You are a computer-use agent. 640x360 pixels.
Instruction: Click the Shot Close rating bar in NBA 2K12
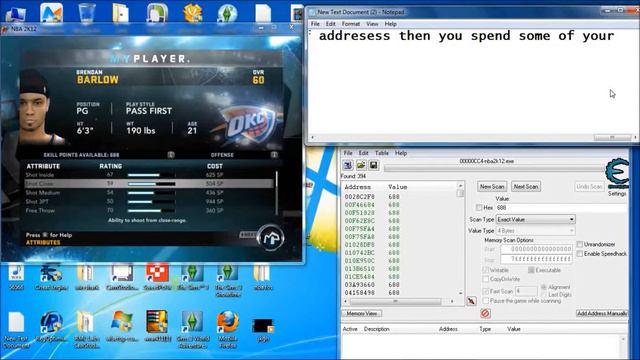[x=152, y=184]
